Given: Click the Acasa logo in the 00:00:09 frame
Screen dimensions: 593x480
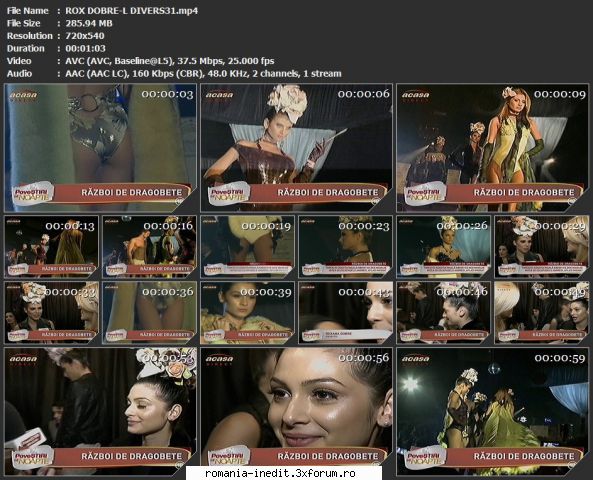Looking at the screenshot, I should pos(416,95).
